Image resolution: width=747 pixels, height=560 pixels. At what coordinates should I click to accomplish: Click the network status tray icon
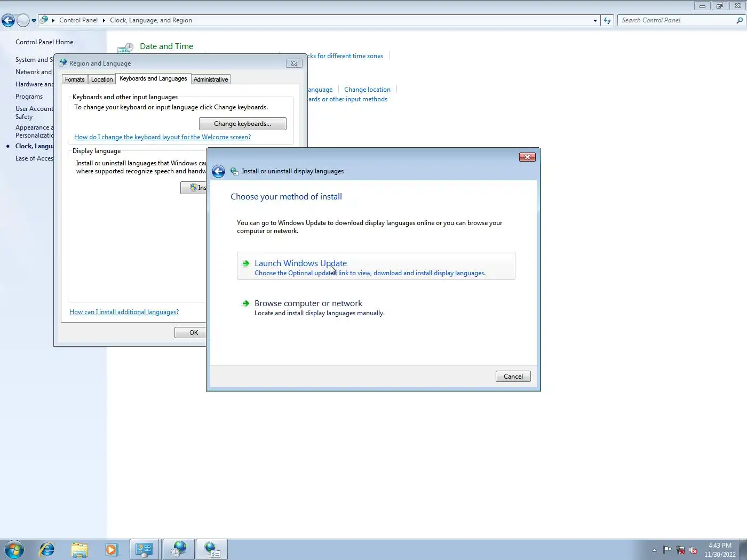point(680,550)
